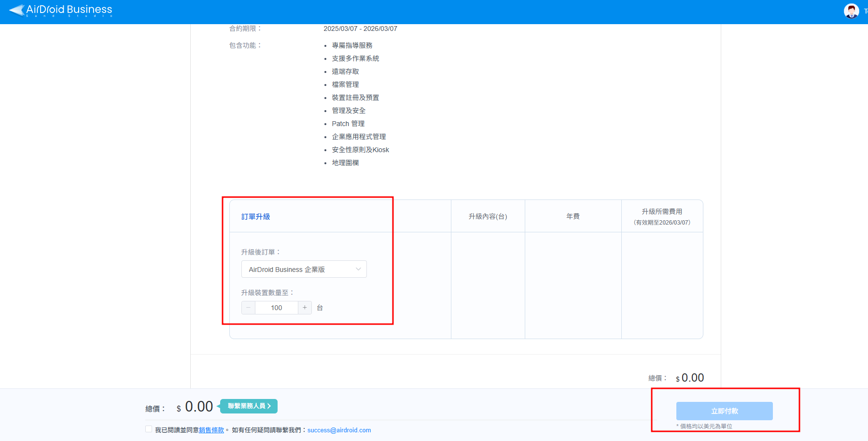The width and height of the screenshot is (868, 441).
Task: Click the 立即付款 pay now button
Action: [725, 411]
